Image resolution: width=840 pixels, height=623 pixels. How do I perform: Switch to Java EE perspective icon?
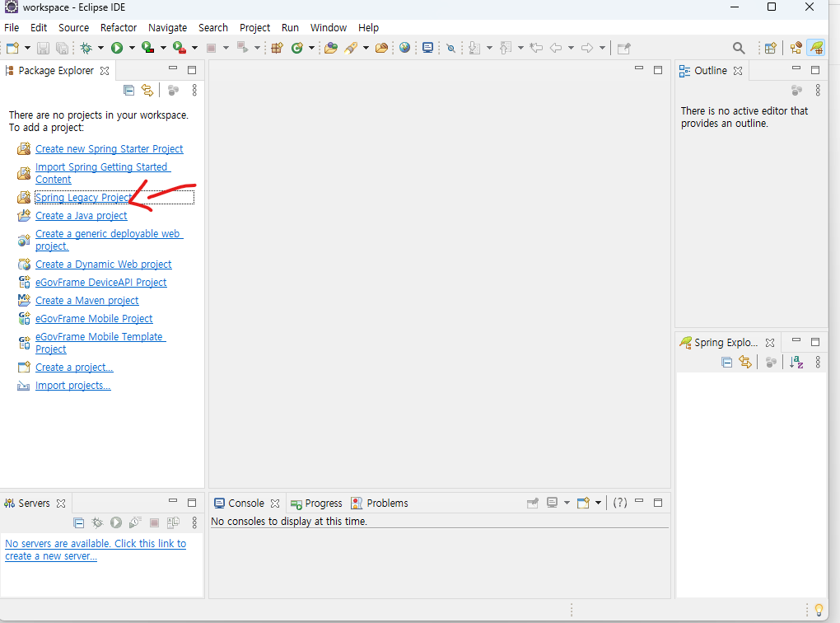(796, 49)
